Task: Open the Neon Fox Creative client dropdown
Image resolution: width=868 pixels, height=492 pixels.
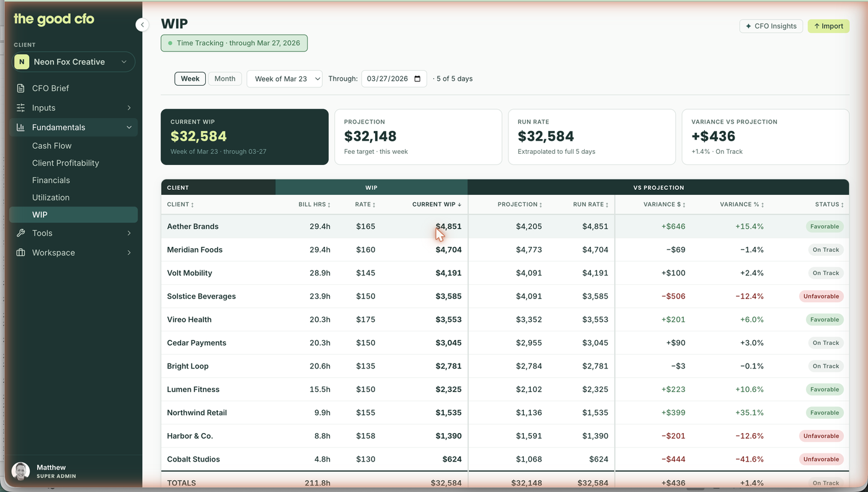Action: pos(74,62)
